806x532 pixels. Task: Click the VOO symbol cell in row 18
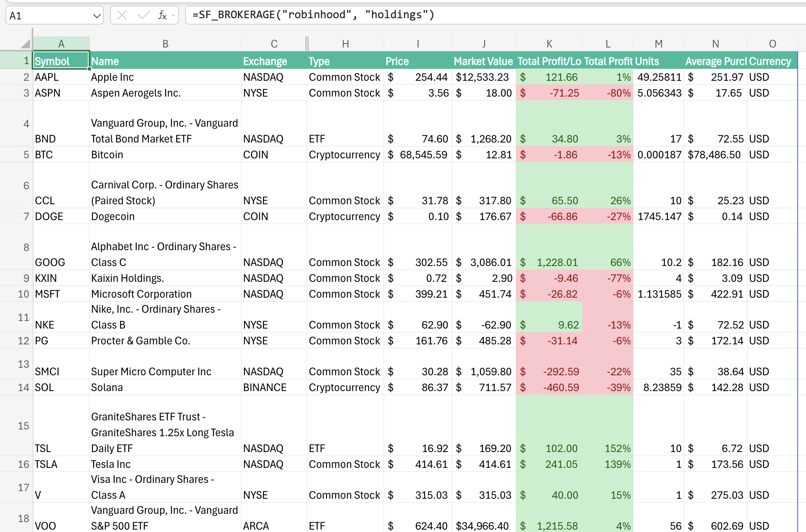coord(61,526)
